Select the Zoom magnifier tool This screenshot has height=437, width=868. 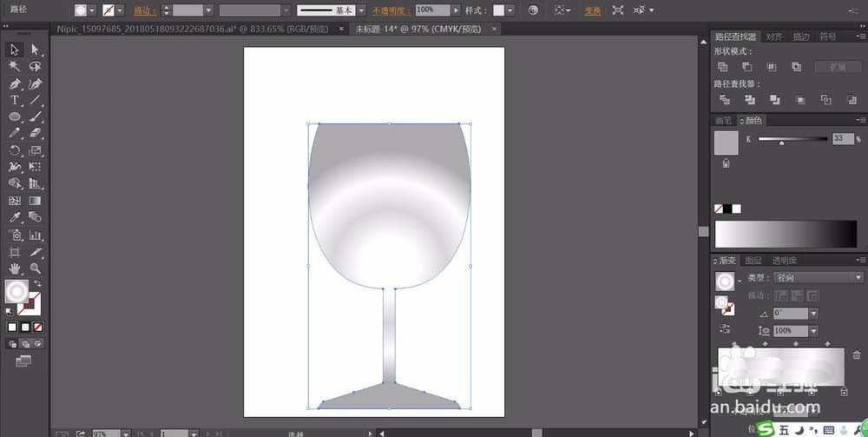36,268
